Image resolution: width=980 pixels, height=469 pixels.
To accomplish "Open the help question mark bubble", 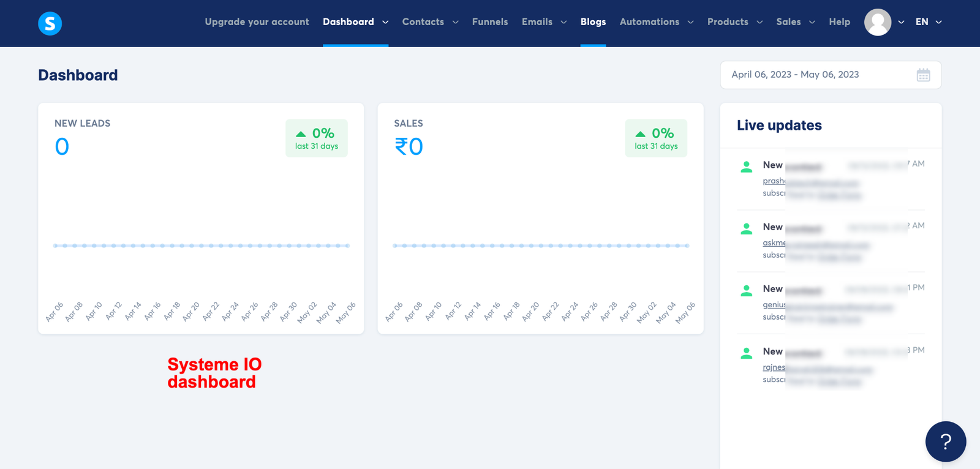I will (x=945, y=441).
